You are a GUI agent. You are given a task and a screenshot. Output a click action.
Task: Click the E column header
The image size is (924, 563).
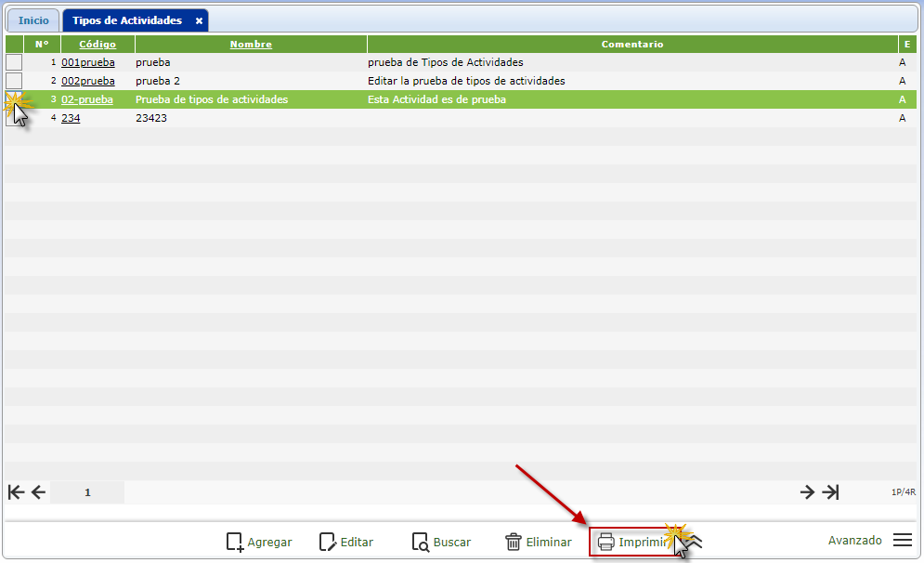coord(907,45)
